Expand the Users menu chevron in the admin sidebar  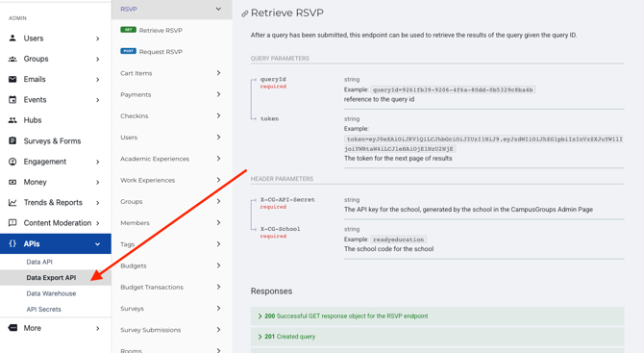98,38
